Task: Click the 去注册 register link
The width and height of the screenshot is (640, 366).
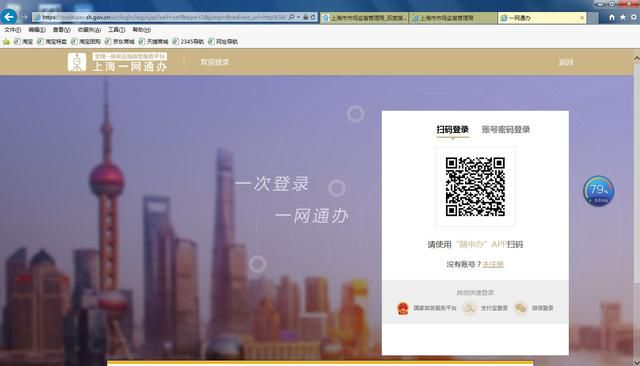Action: (493, 264)
